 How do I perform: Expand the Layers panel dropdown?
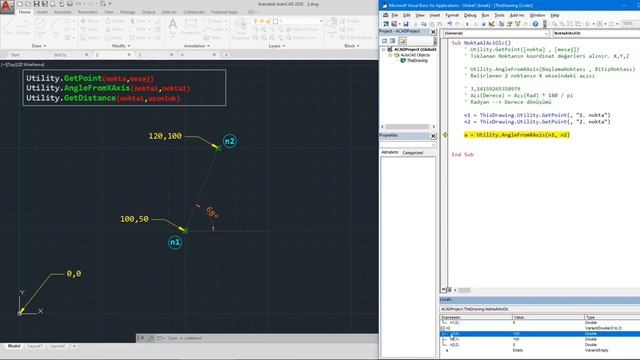pyautogui.click(x=277, y=46)
